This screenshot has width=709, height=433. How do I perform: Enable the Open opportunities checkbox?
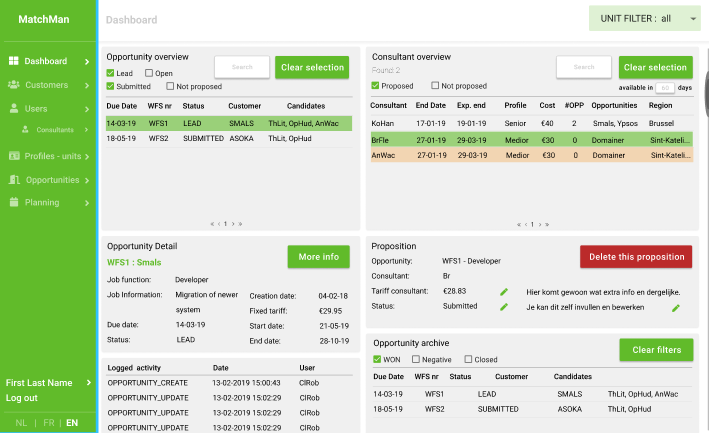tap(149, 73)
